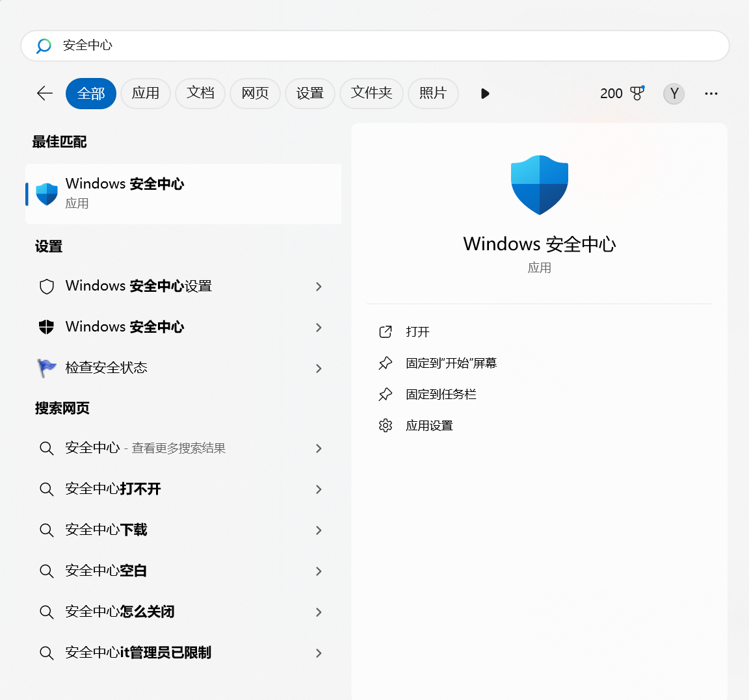The width and height of the screenshot is (749, 700).
Task: Select Windows 安全中心设置 result text
Action: [139, 286]
